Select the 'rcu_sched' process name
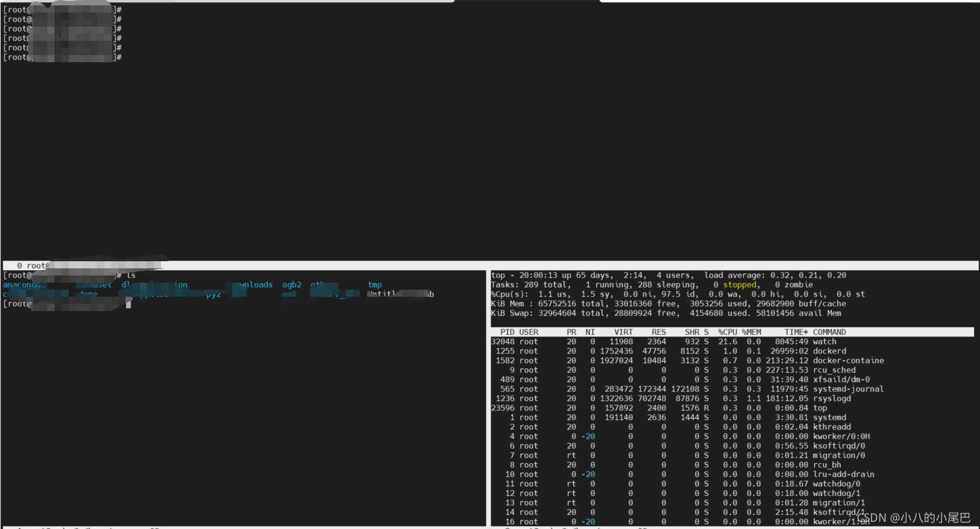 point(834,370)
